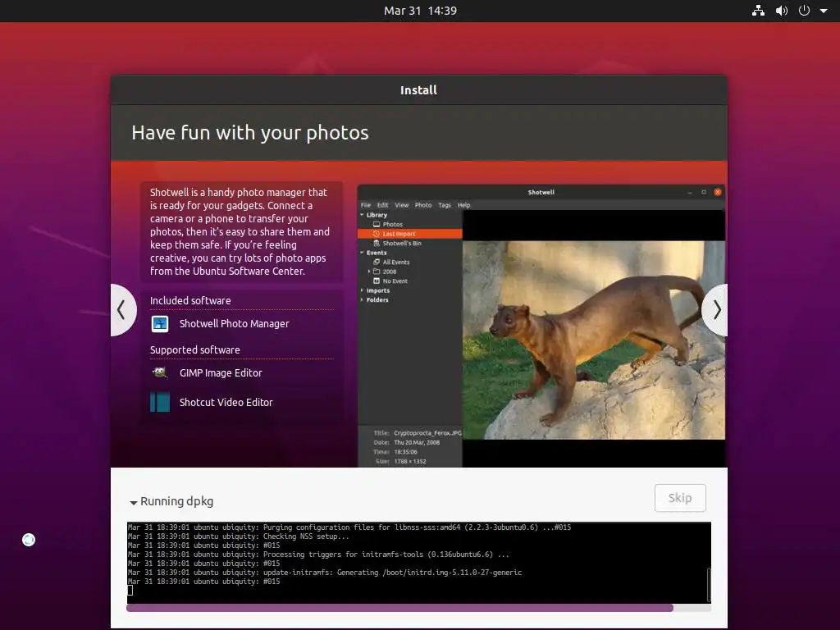This screenshot has width=840, height=630.
Task: Select All Events in Shotwell sidebar
Action: [x=396, y=262]
